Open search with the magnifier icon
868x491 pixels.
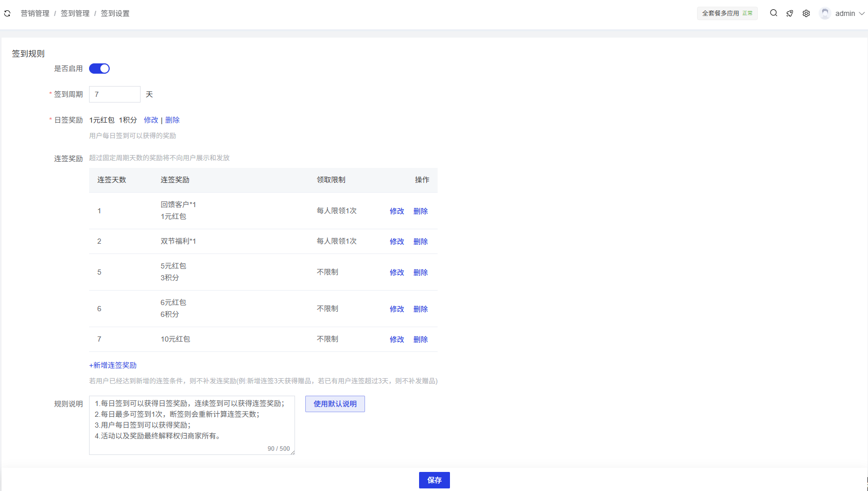773,13
